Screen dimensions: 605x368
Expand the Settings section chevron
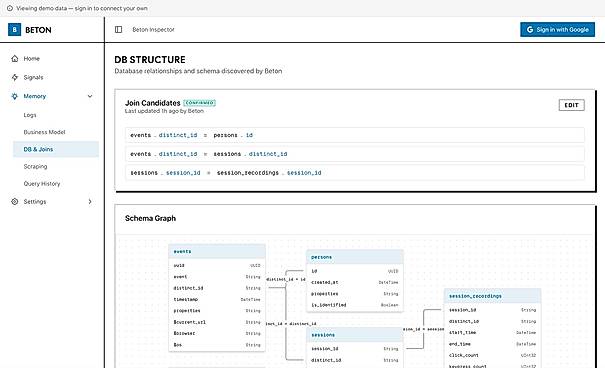[x=90, y=201]
